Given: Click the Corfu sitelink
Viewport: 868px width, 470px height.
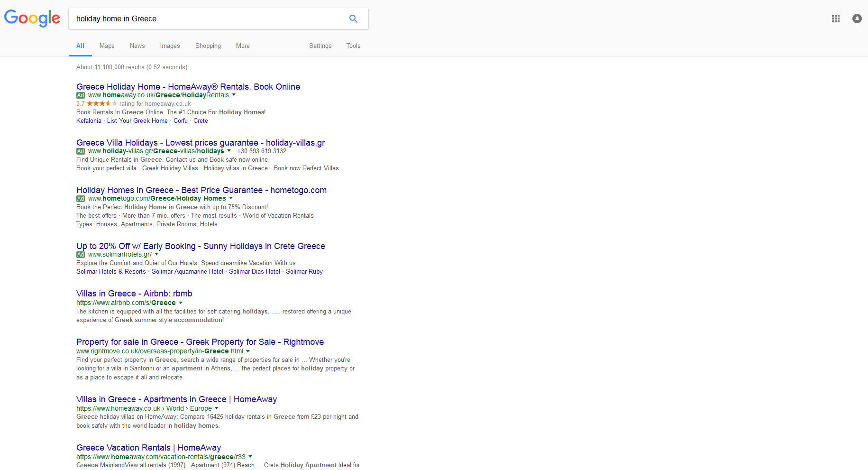Looking at the screenshot, I should click(181, 121).
